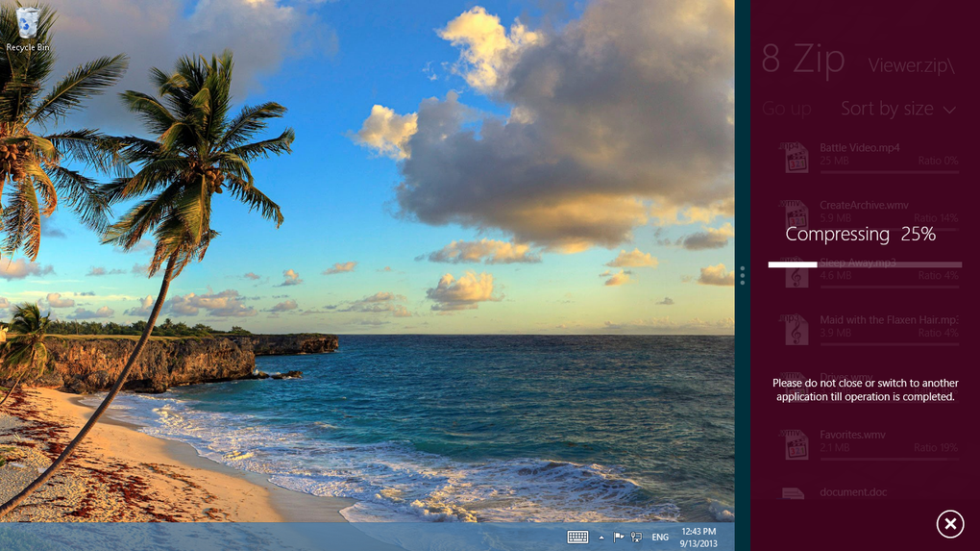980x551 pixels.
Task: Select Favorites.wmv file entry
Action: pos(869,444)
